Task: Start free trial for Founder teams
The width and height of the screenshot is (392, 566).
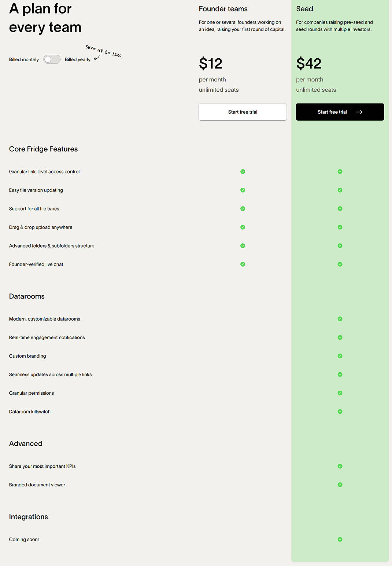Action: click(243, 112)
